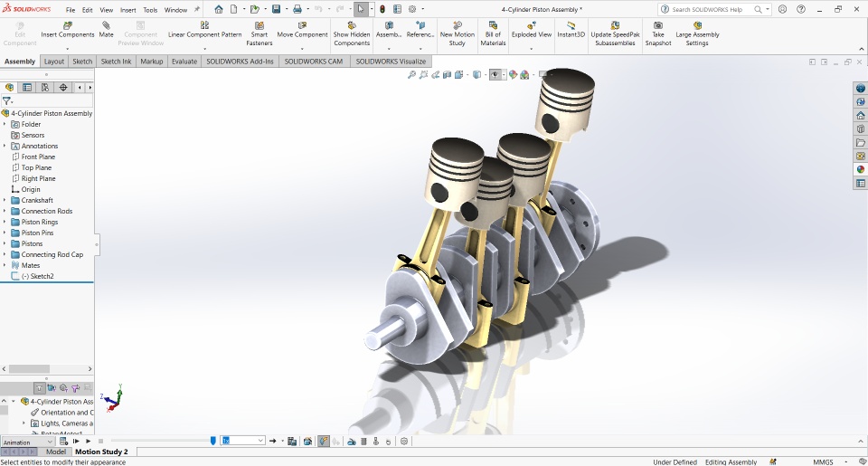Open Large Assembly Settings
This screenshot has width=868, height=466.
pos(697,33)
